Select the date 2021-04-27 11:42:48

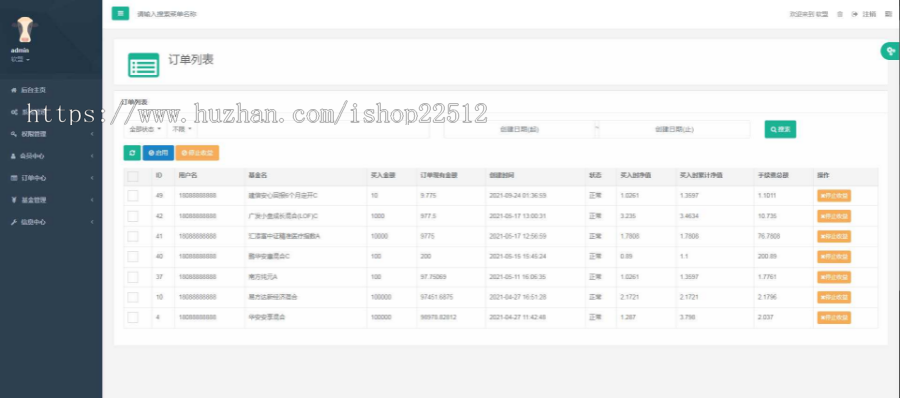tap(518, 317)
